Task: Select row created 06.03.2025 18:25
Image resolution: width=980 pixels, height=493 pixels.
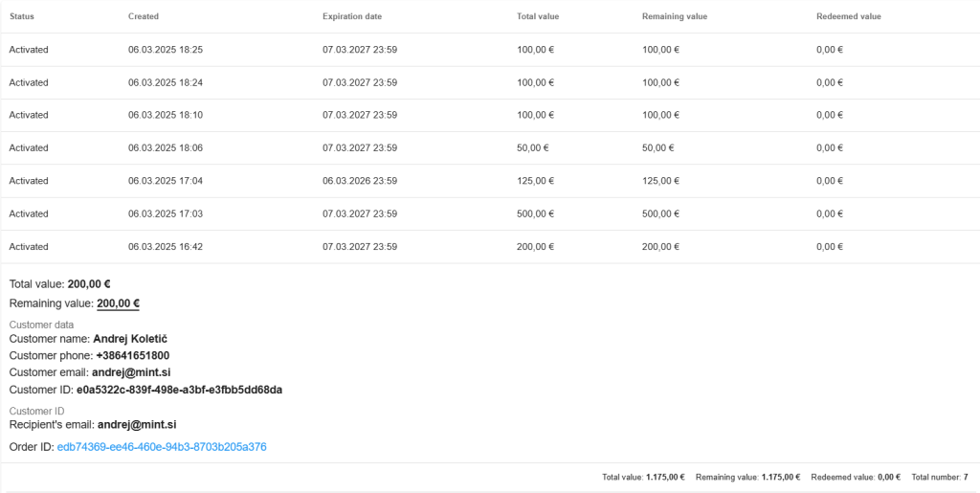Action: point(490,50)
